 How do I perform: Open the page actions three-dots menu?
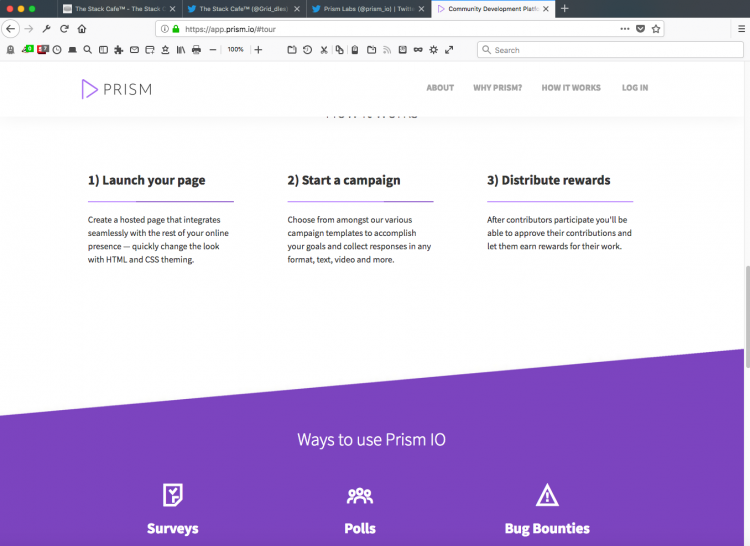coord(625,29)
